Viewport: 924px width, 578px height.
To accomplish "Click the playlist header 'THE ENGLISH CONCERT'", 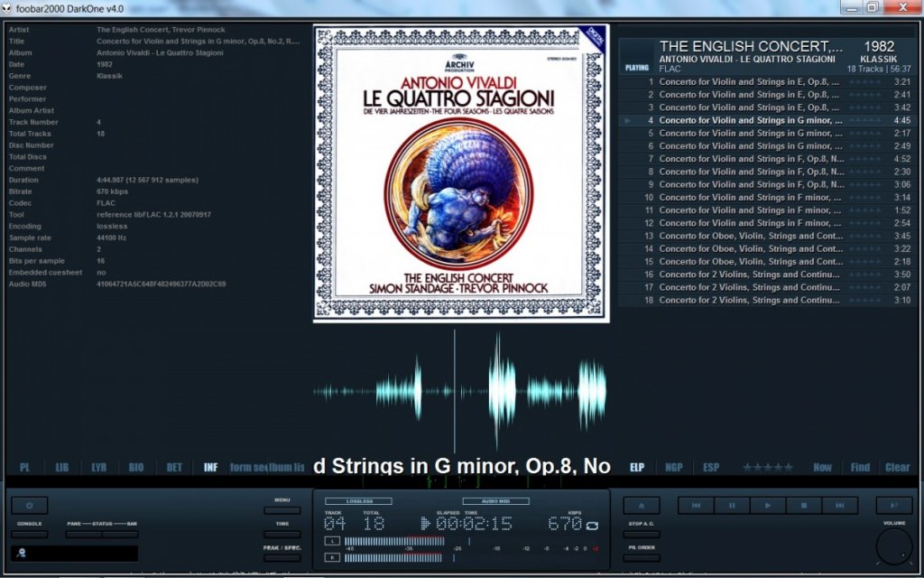I will (751, 46).
